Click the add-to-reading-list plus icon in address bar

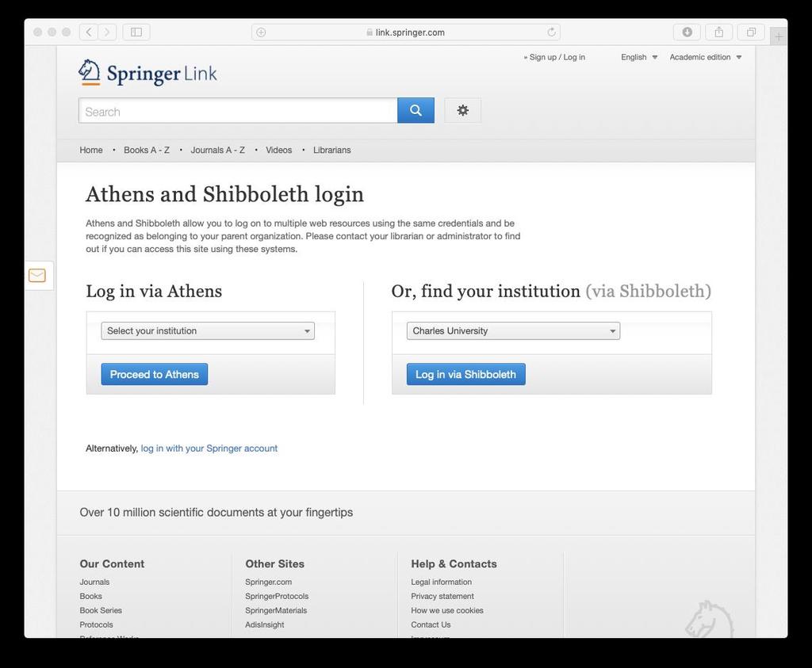tap(262, 32)
